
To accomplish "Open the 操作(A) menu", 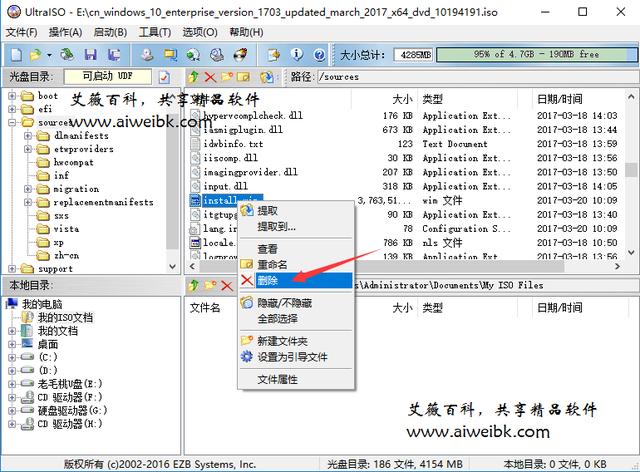I will click(66, 32).
